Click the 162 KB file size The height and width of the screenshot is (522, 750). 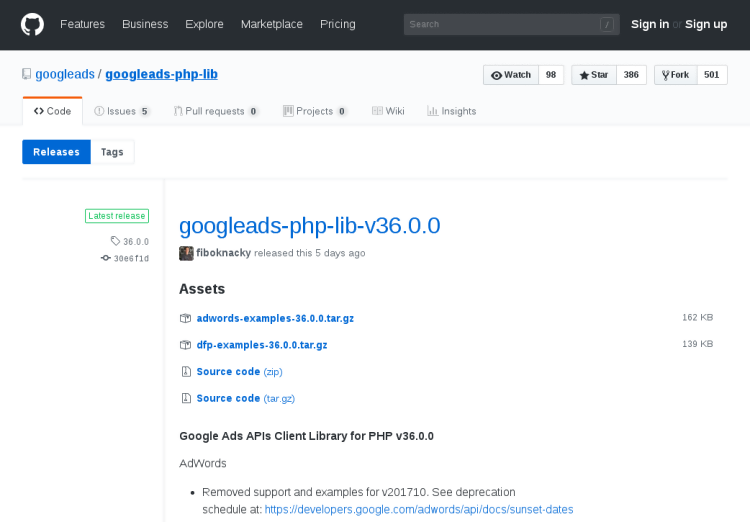[697, 317]
